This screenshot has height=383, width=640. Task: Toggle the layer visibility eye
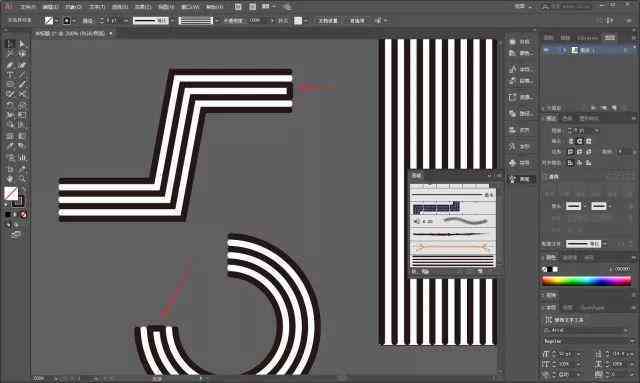547,50
